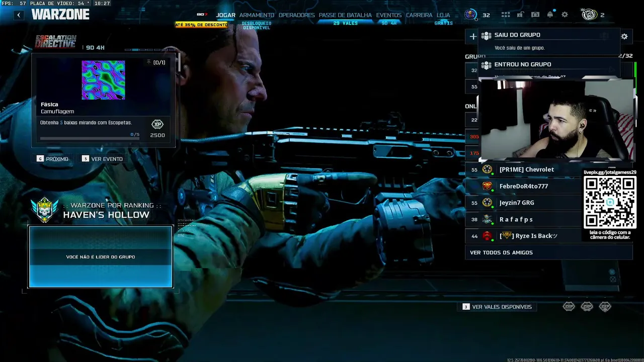Viewport: 644px width, 362px height.
Task: Open the grid menu icon
Action: 505,15
